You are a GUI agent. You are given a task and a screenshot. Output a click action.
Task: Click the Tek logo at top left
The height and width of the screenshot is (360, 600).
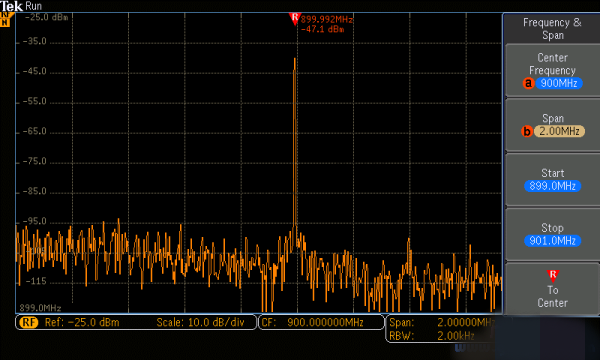[x=11, y=6]
